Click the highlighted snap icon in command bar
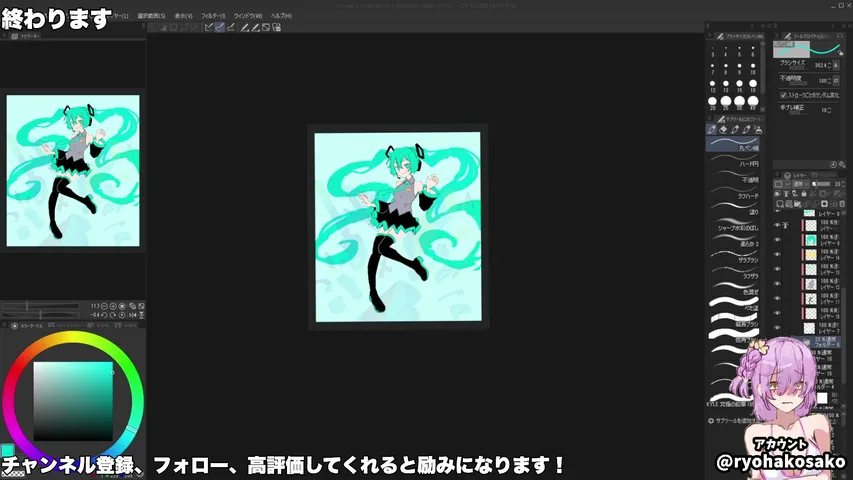 [220, 27]
